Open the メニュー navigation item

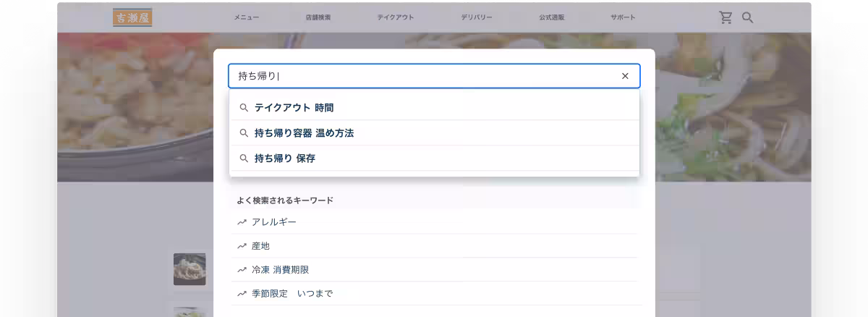pos(246,17)
